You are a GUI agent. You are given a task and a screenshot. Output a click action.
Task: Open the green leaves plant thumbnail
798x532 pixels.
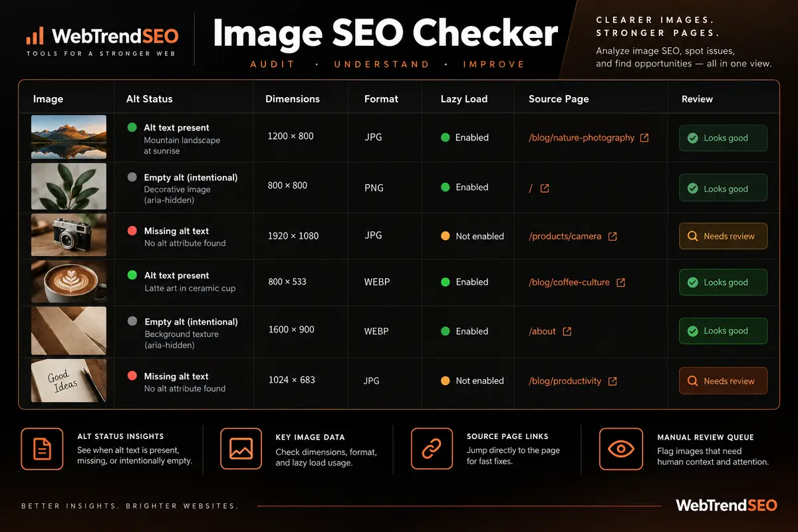(x=68, y=187)
